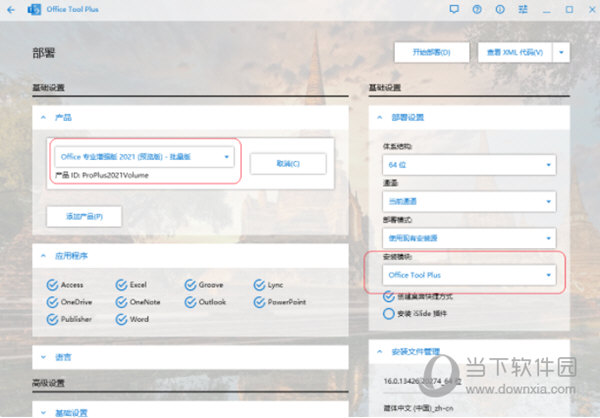Open the arrow beside 查看 XML 代码
The height and width of the screenshot is (418, 600).
(561, 52)
